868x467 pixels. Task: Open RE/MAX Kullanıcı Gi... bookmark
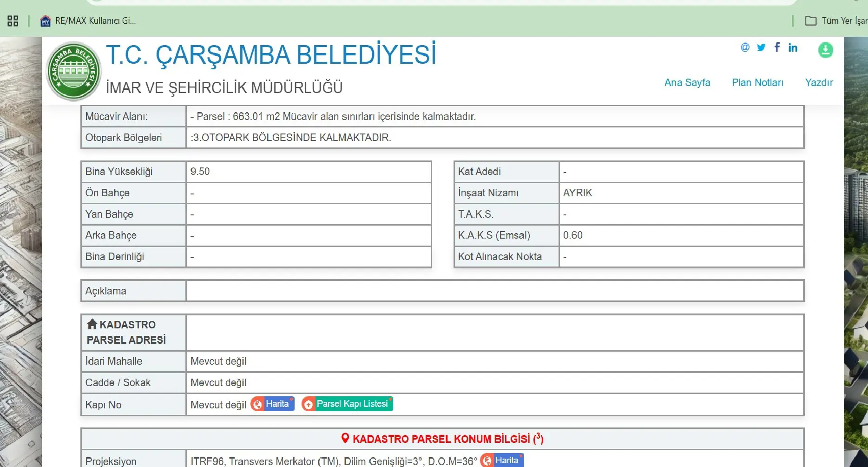point(88,20)
